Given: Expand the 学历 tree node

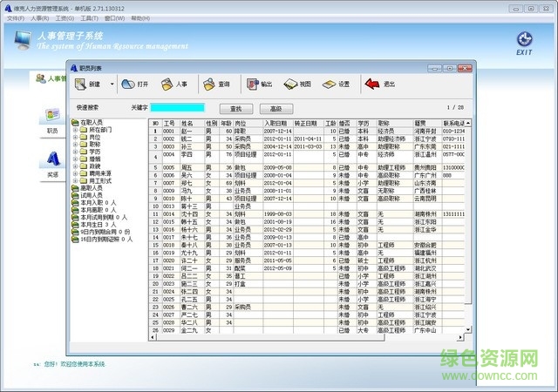Looking at the screenshot, I should pos(74,152).
